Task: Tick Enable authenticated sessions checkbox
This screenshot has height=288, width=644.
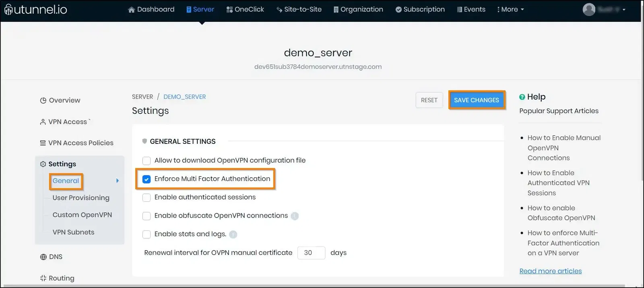Action: pos(147,197)
